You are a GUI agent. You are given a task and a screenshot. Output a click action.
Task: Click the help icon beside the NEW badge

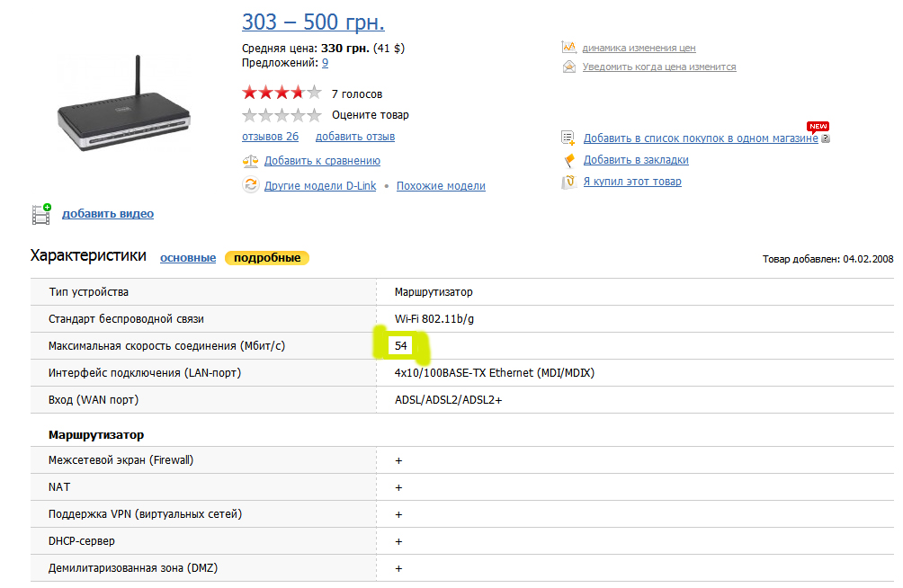click(826, 138)
